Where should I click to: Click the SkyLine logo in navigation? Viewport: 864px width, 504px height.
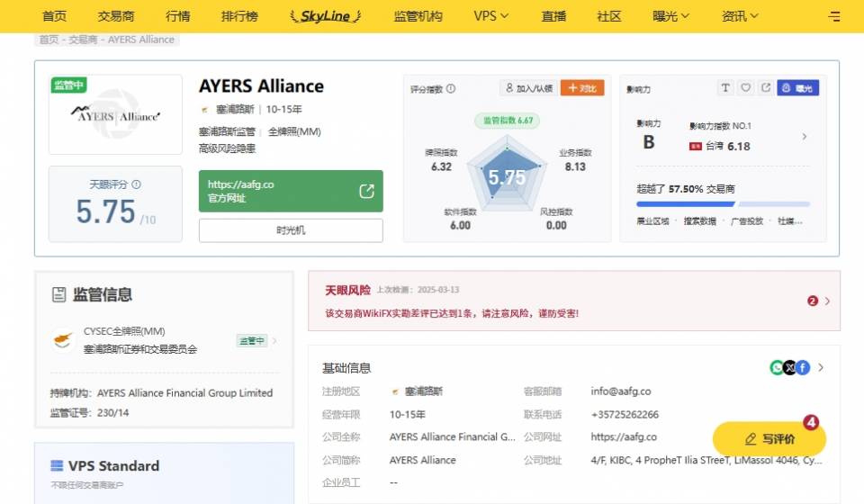click(325, 16)
